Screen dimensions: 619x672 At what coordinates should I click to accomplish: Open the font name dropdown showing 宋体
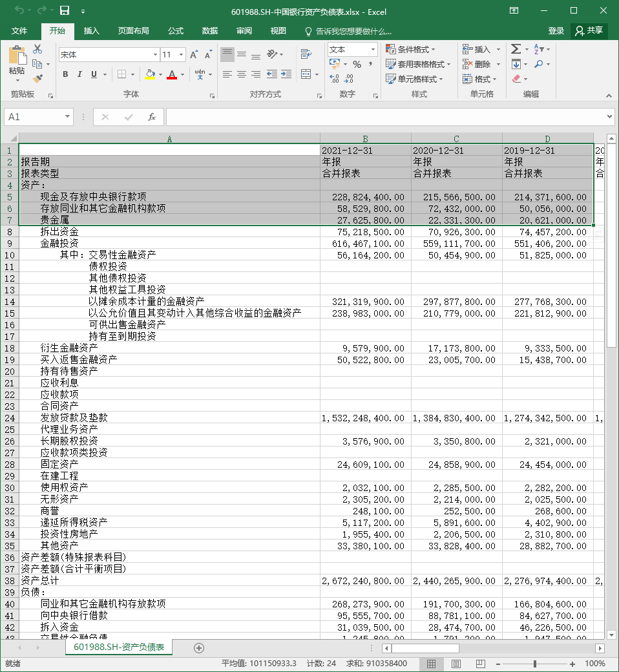pyautogui.click(x=155, y=54)
